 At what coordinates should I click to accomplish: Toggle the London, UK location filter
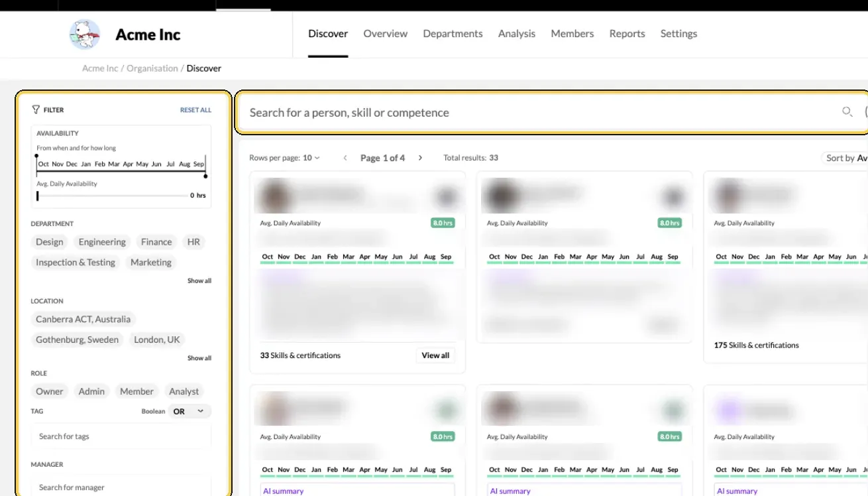[157, 340]
